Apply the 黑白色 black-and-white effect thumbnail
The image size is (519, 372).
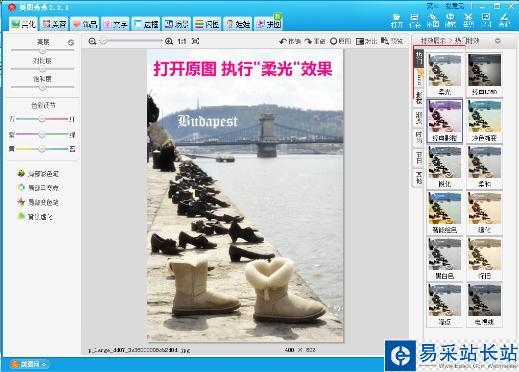444,259
